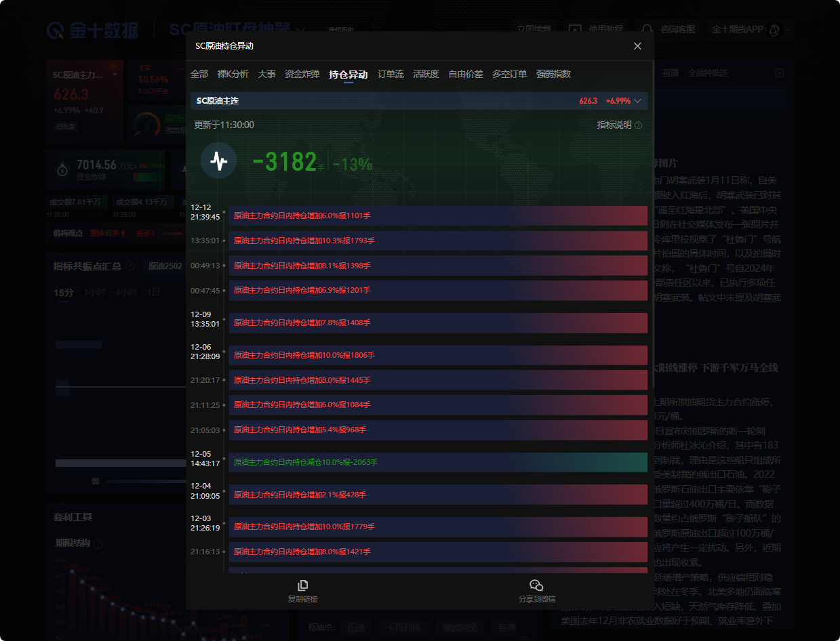Image resolution: width=840 pixels, height=641 pixels.
Task: Click the 复制链接 copy link icon
Action: click(x=303, y=585)
